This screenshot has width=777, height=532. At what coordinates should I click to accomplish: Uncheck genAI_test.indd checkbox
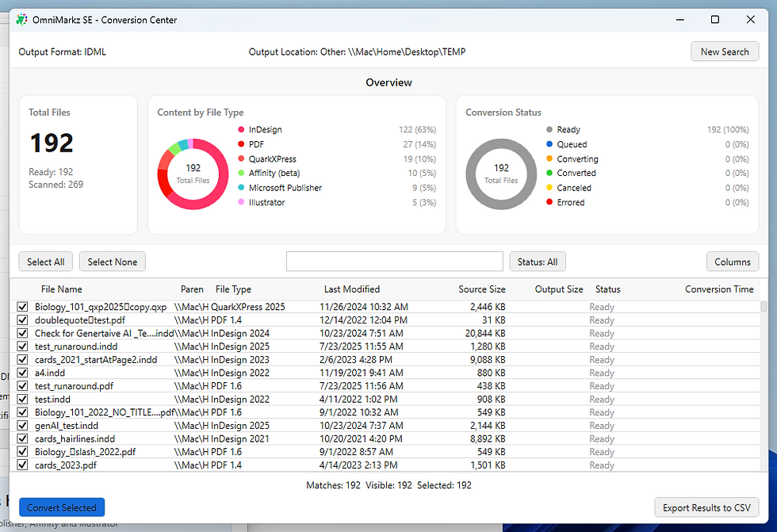[x=22, y=425]
